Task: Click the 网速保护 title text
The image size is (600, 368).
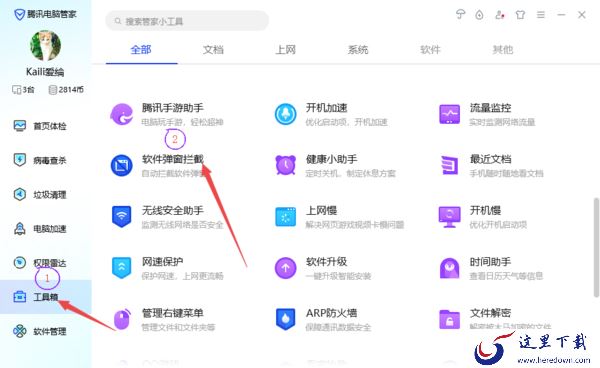Action: click(x=162, y=261)
